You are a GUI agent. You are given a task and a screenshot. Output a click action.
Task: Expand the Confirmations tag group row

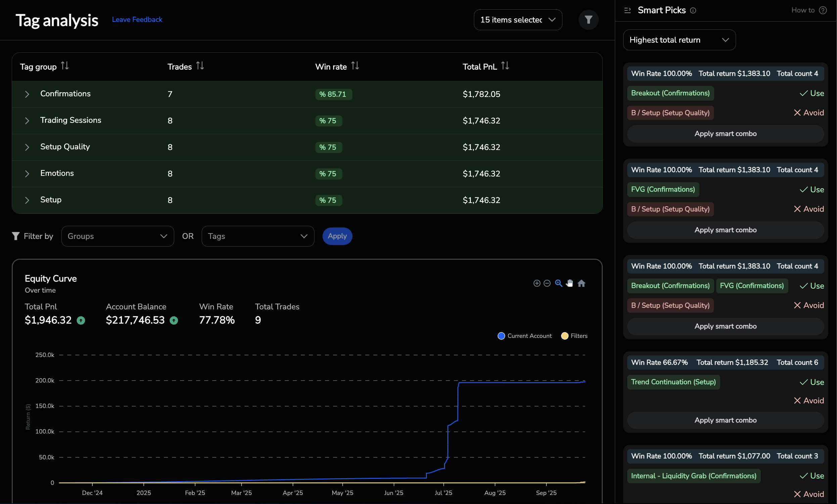click(x=27, y=94)
